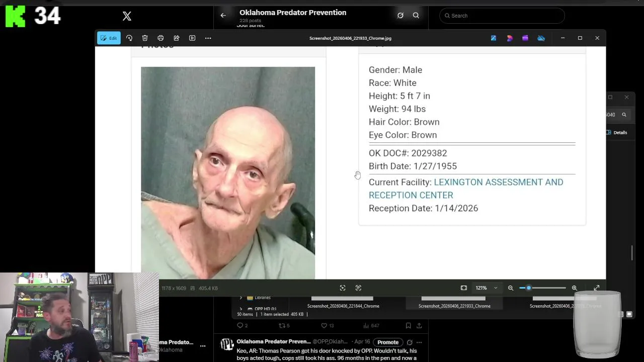Open the See more ellipsis menu in Photos
The width and height of the screenshot is (644, 362).
tap(208, 38)
